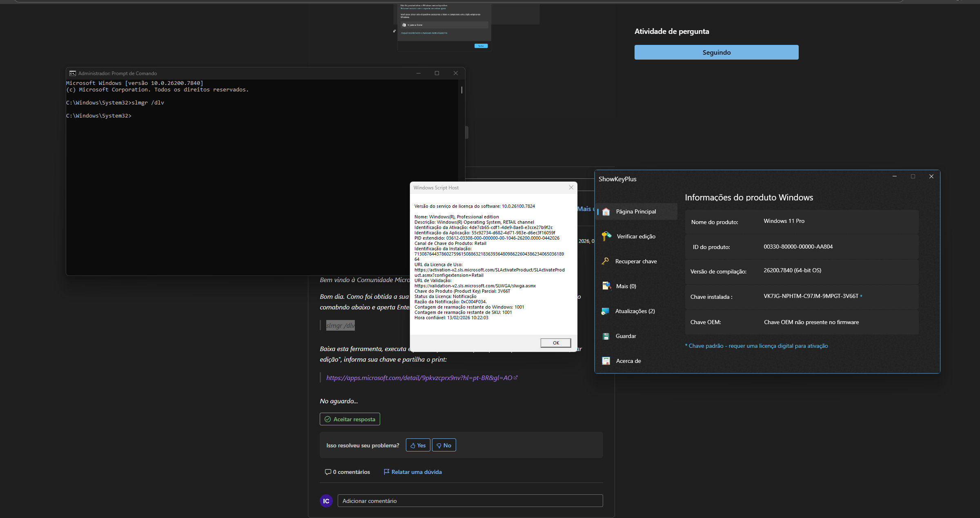
Task: Click the Command Prompt title bar icon
Action: 73,73
